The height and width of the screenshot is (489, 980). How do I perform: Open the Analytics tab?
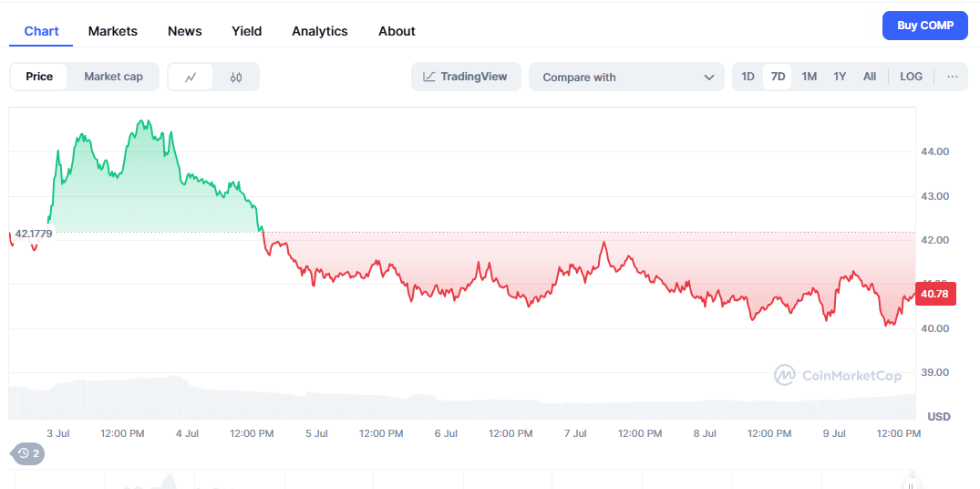tap(320, 31)
